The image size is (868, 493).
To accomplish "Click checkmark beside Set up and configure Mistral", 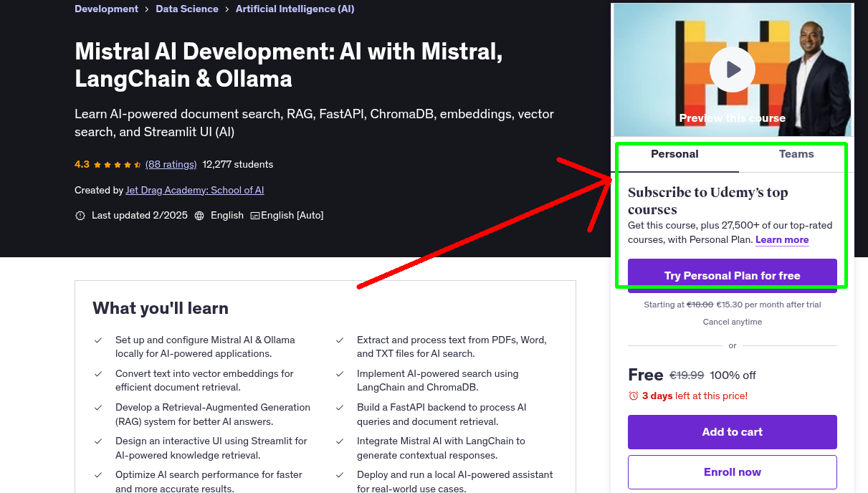I will click(x=98, y=340).
